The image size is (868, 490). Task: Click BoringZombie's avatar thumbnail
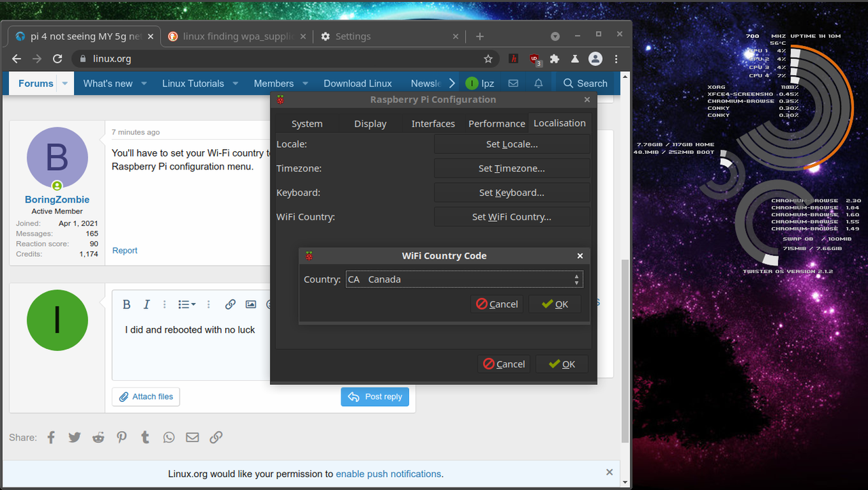point(57,158)
